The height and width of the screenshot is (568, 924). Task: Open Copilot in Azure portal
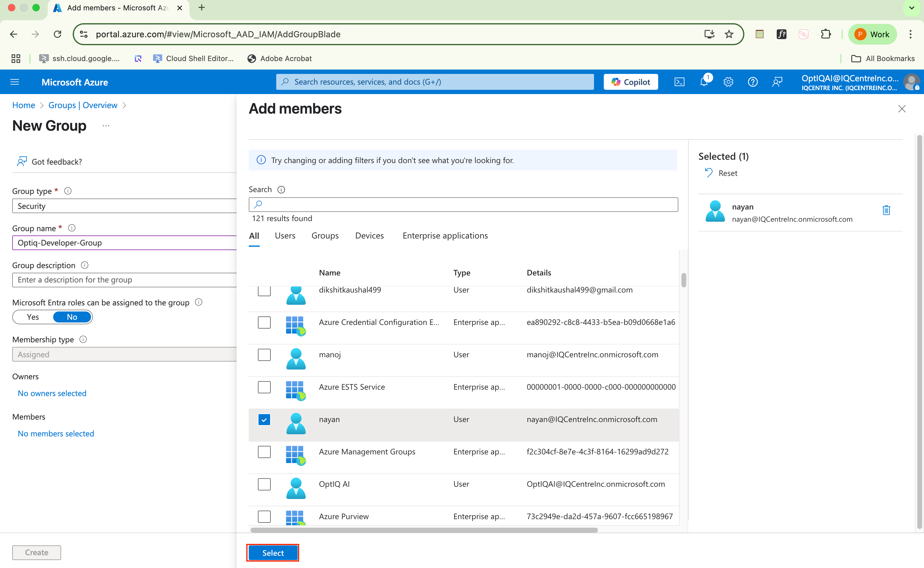pyautogui.click(x=631, y=82)
